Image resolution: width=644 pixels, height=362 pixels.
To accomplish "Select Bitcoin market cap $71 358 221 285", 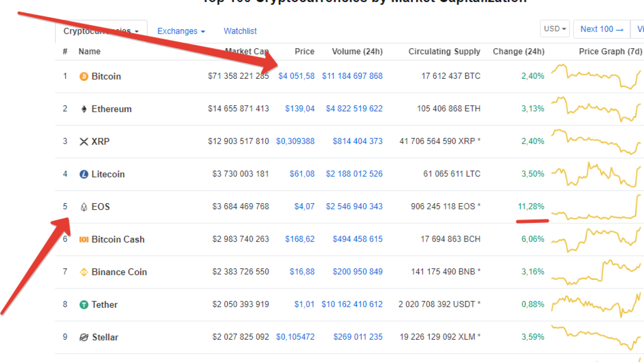I will pyautogui.click(x=238, y=76).
